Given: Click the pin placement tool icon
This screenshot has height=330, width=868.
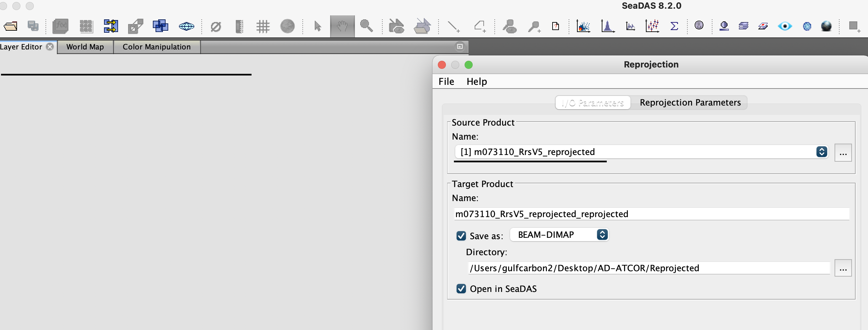Looking at the screenshot, I should coord(535,26).
